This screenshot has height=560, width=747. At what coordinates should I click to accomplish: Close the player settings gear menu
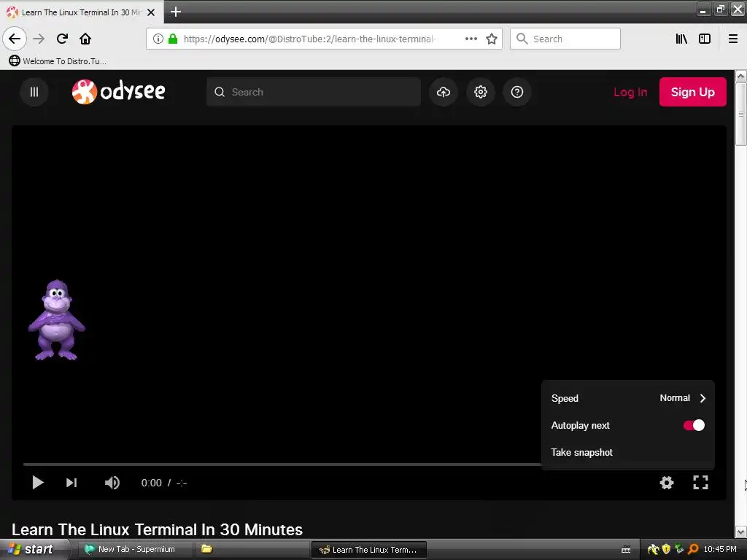click(667, 483)
